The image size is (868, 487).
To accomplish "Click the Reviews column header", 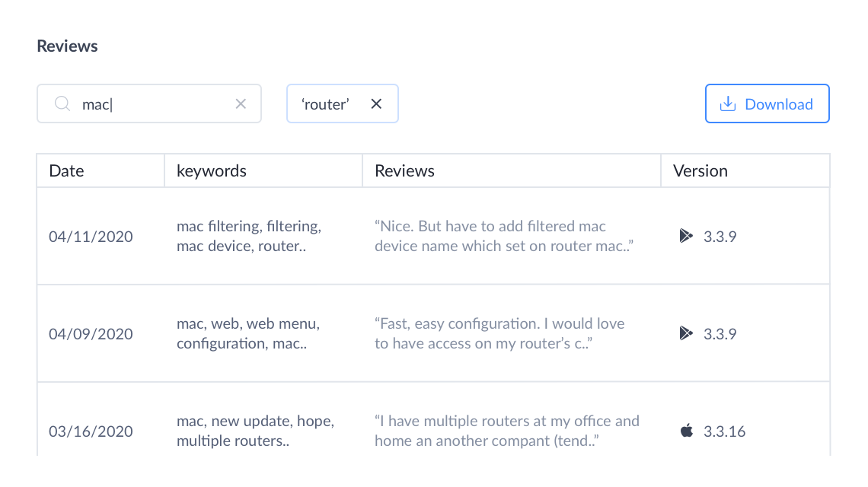I will (x=404, y=171).
